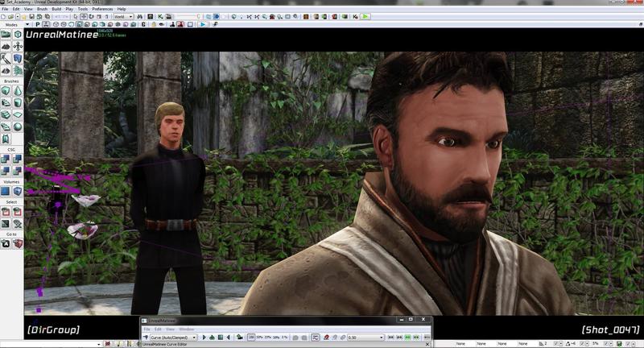Click the CSG Add icon
This screenshot has width=644, height=348.
tap(6, 158)
